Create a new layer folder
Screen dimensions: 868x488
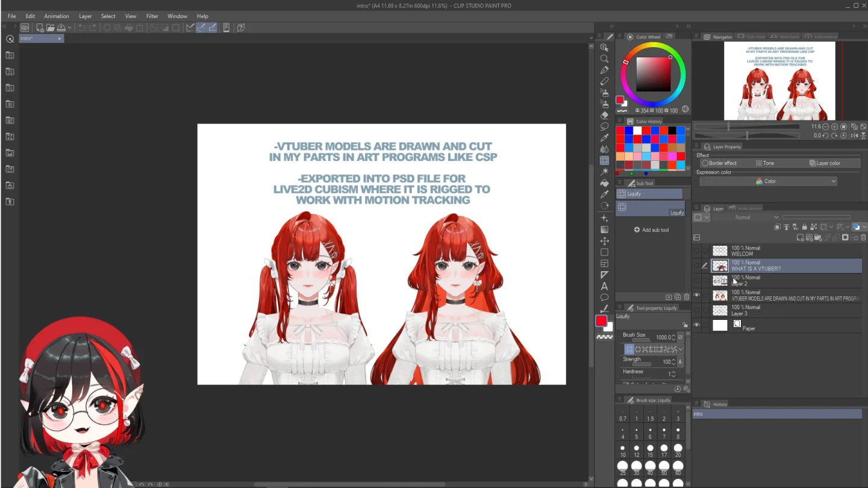[x=819, y=237]
